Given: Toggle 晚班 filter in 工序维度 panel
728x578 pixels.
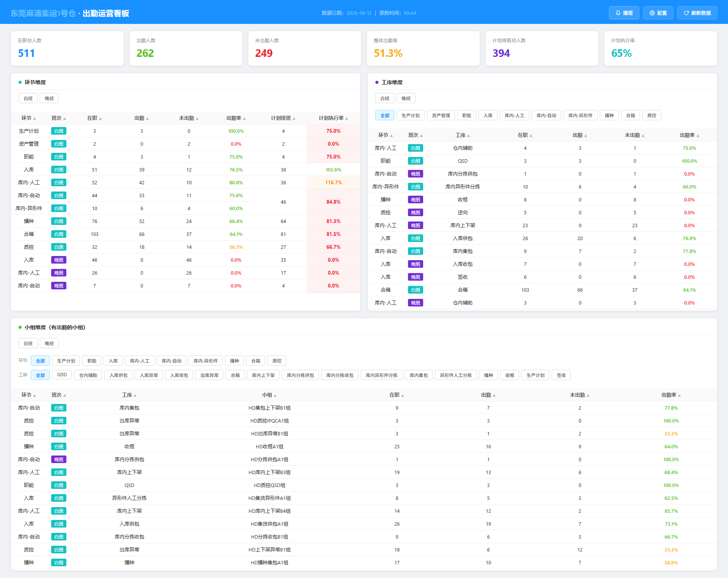Looking at the screenshot, I should point(406,99).
